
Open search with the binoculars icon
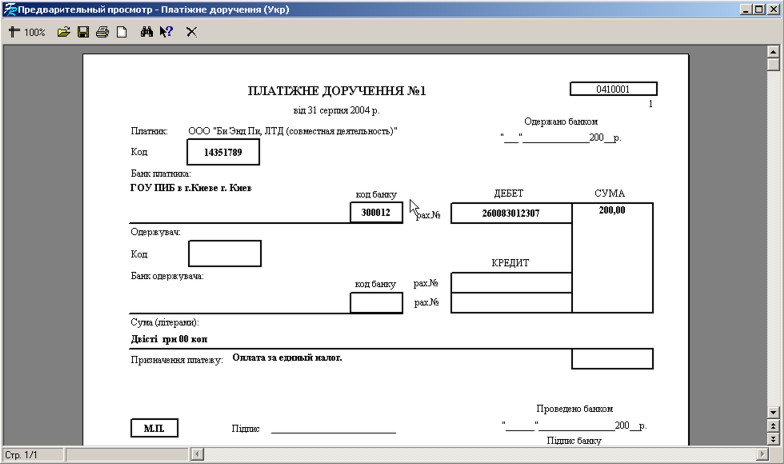pyautogui.click(x=146, y=32)
